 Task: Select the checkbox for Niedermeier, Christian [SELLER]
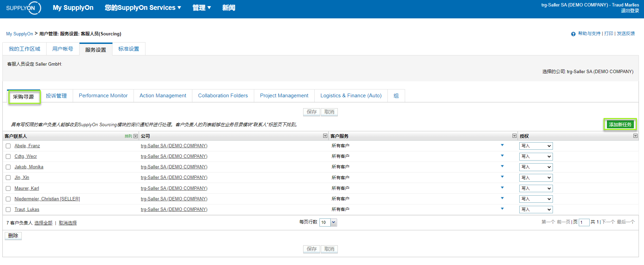[8, 199]
